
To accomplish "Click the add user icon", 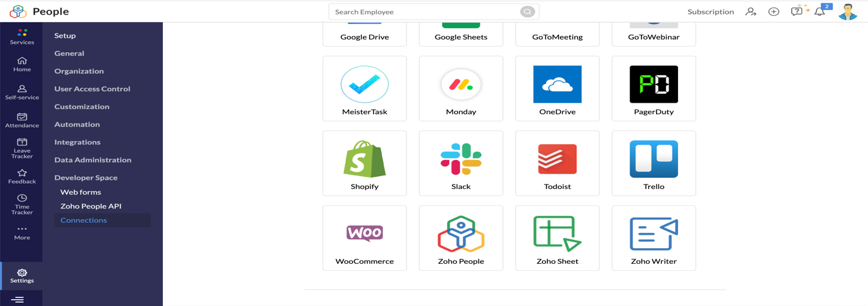I will click(x=751, y=11).
